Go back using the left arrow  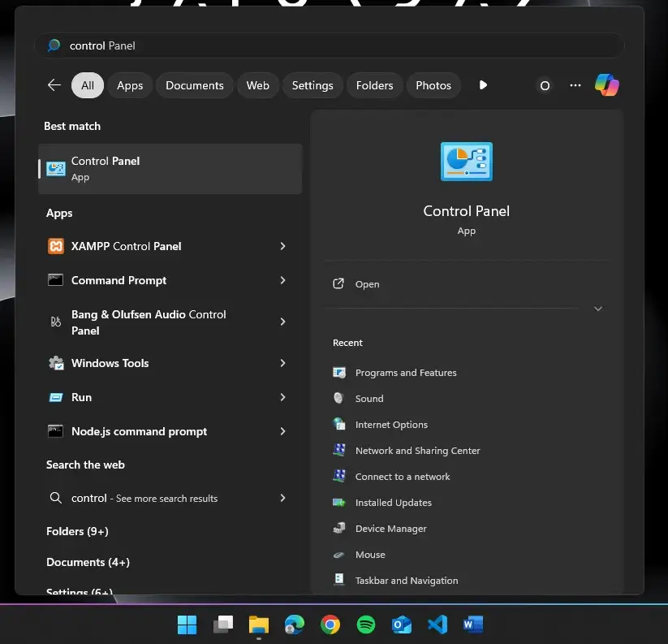[54, 85]
